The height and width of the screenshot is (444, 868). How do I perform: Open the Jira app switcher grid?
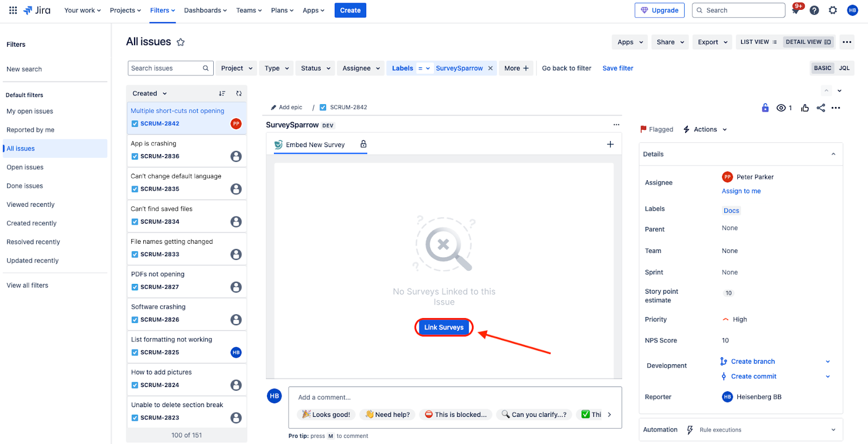13,10
